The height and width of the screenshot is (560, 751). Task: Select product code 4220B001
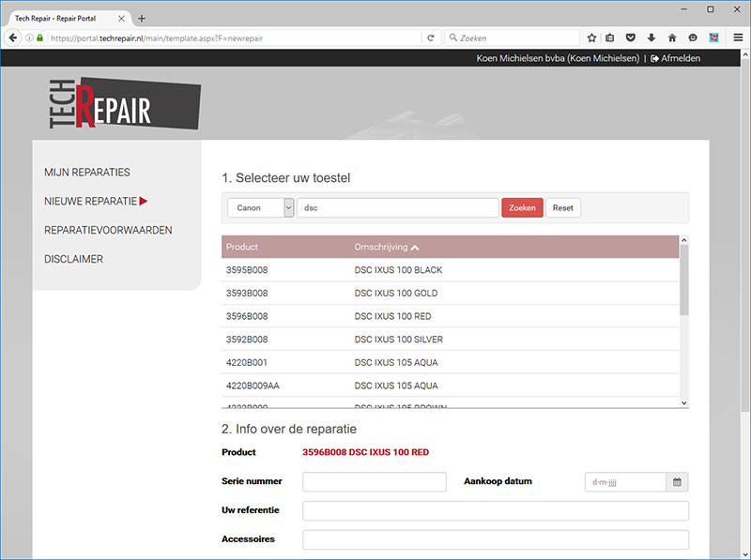(246, 362)
